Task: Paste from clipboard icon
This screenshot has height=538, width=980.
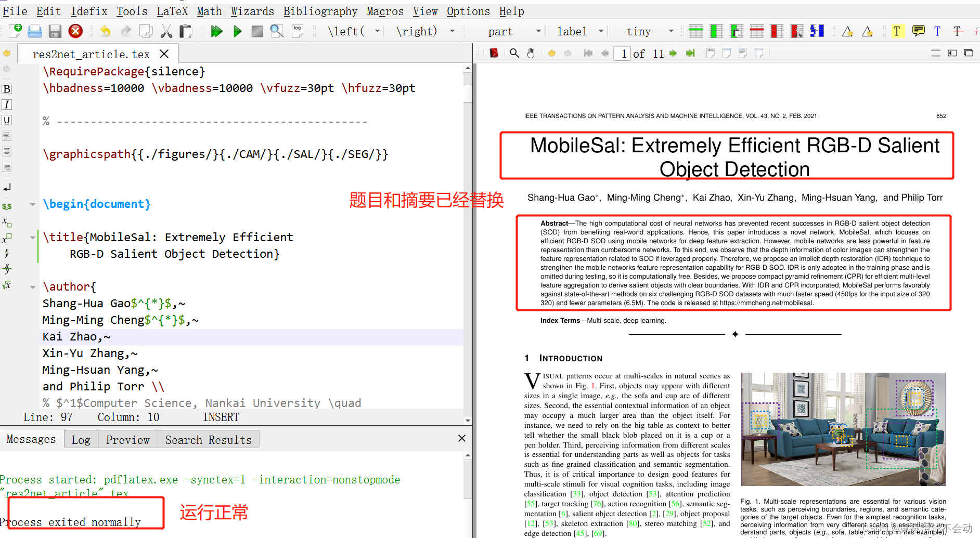Action: [186, 32]
